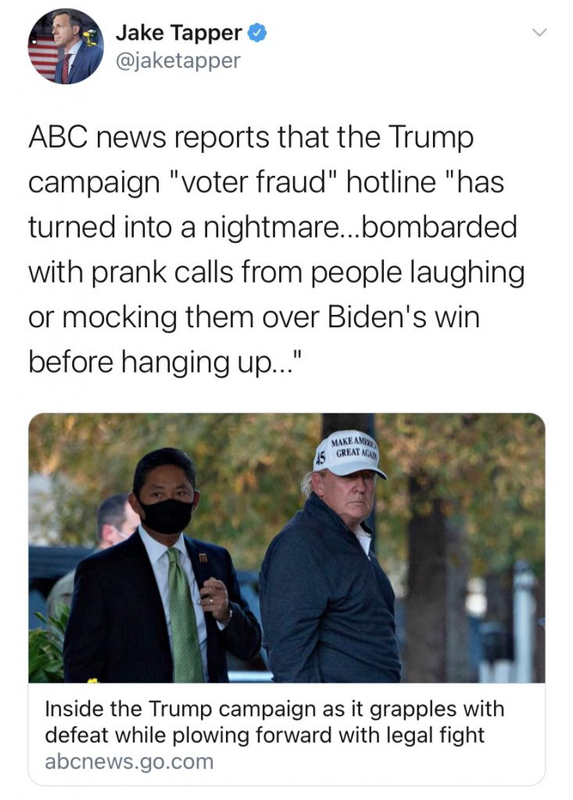Click the blurred man behind the suited man
573x800 pixels.
pyautogui.click(x=115, y=520)
